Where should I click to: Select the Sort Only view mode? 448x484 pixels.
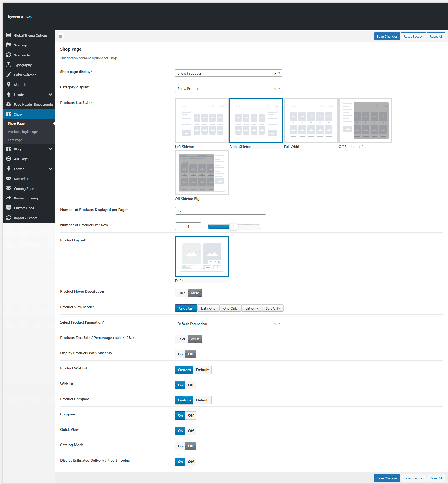(x=273, y=308)
